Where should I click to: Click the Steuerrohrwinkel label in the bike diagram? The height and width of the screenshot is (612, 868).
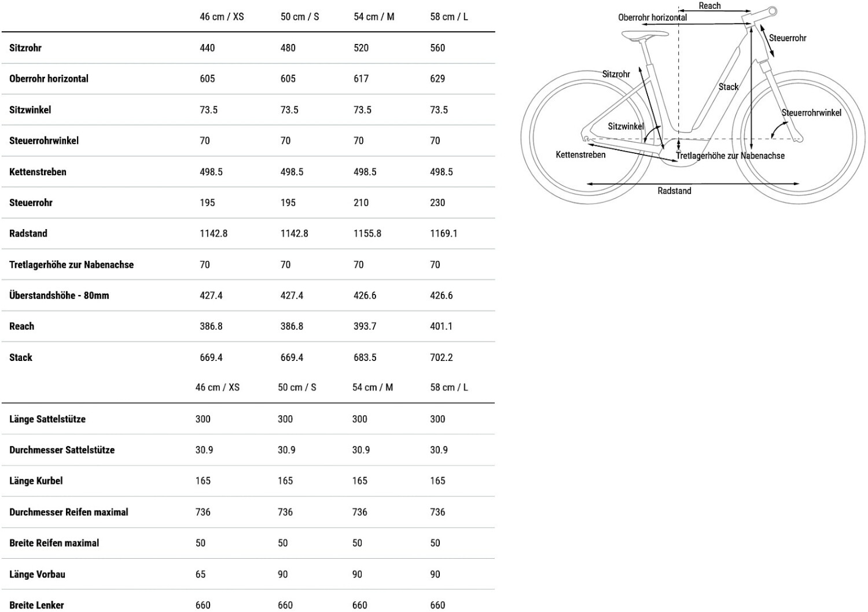[811, 113]
